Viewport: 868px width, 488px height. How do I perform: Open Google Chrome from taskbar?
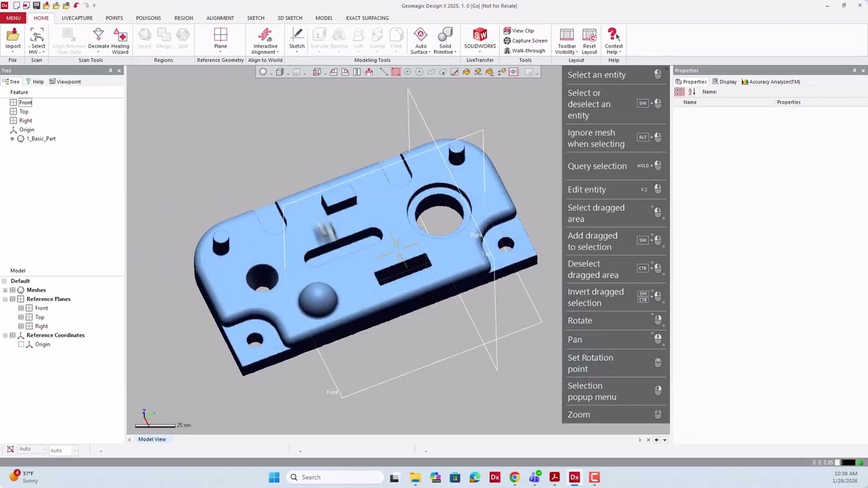(x=515, y=477)
